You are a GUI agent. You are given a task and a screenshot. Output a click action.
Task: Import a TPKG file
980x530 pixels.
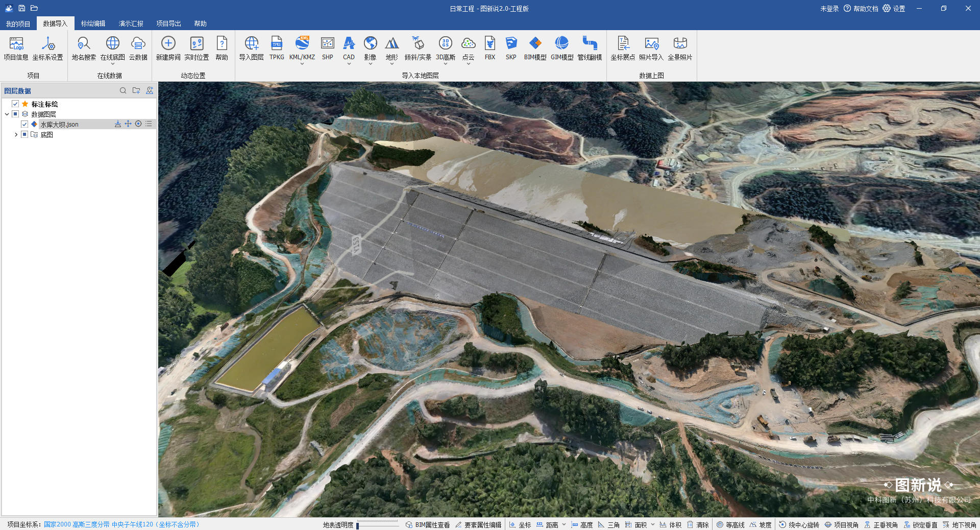277,49
